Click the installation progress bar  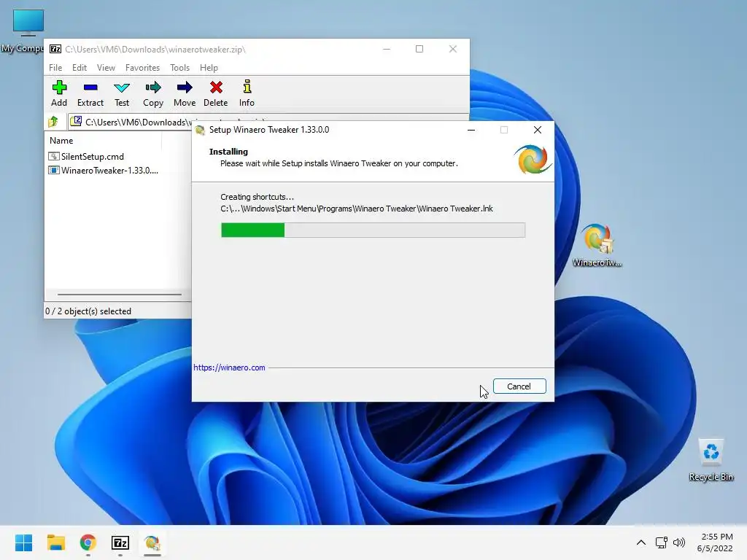(x=373, y=230)
